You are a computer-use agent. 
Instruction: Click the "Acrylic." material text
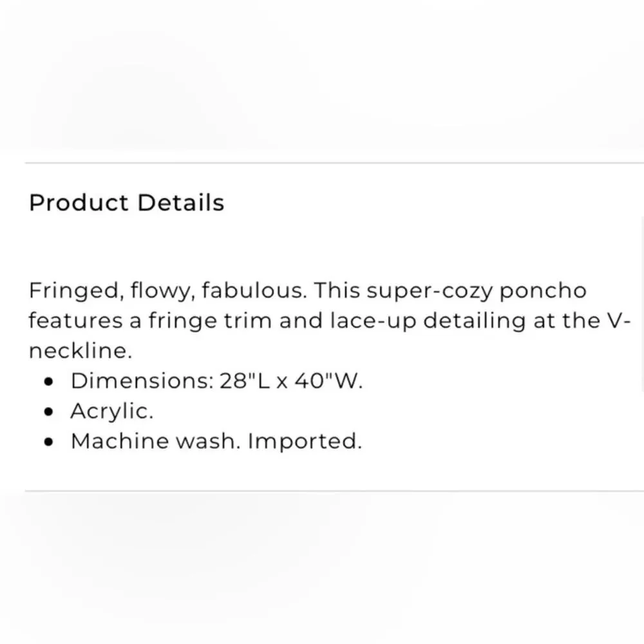(x=111, y=412)
